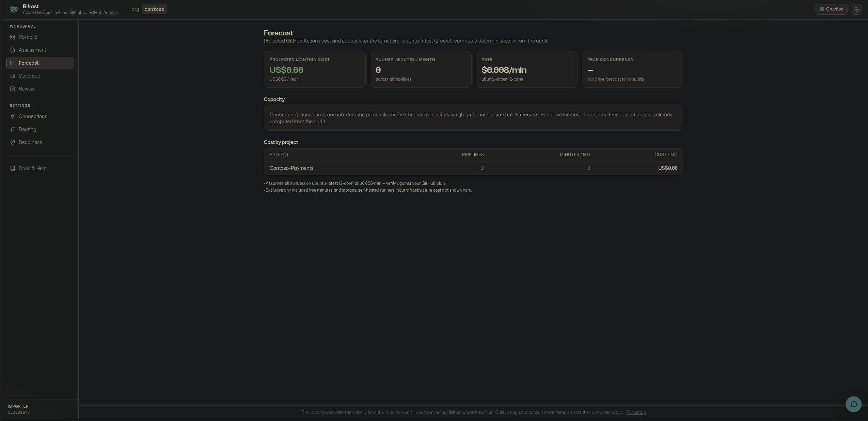The width and height of the screenshot is (868, 421).
Task: Open the Gruvbox theme selector
Action: pos(831,9)
